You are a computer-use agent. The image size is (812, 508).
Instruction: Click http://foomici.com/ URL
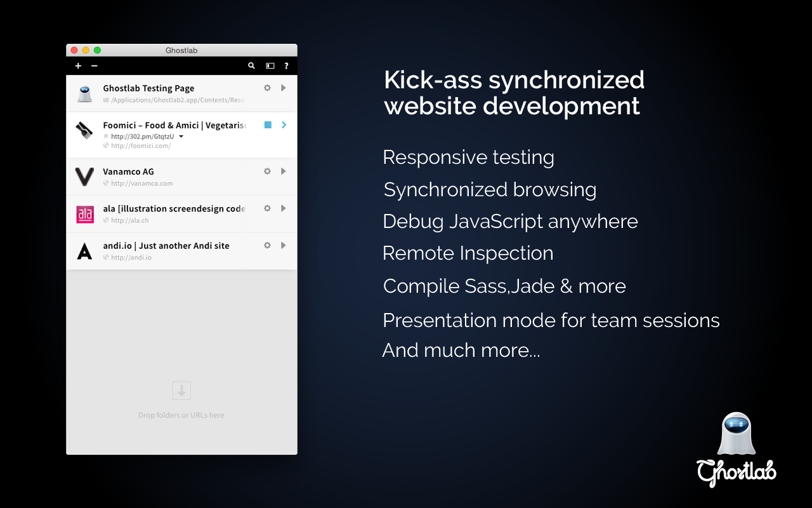(141, 145)
